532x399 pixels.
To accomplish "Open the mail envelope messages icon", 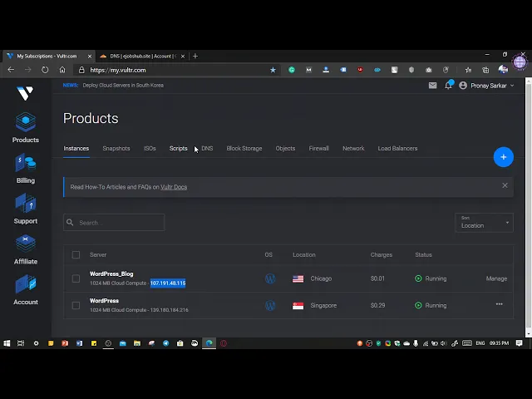I will click(x=432, y=86).
